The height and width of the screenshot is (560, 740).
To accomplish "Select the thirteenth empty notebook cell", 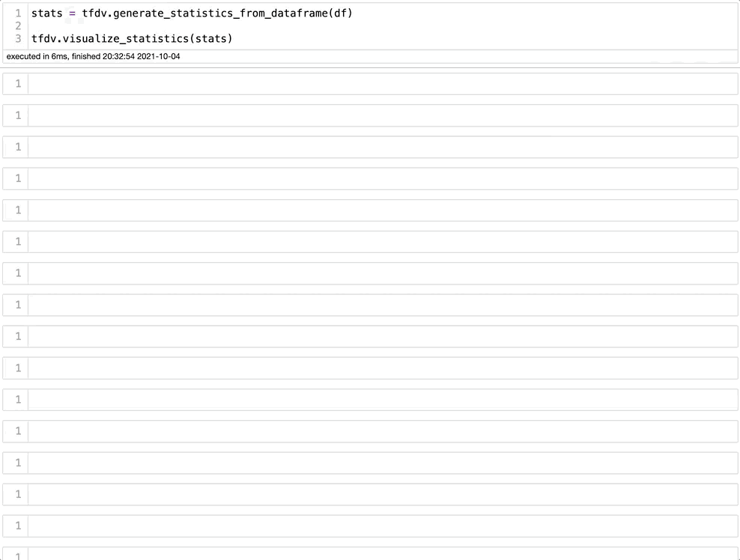I will (382, 463).
